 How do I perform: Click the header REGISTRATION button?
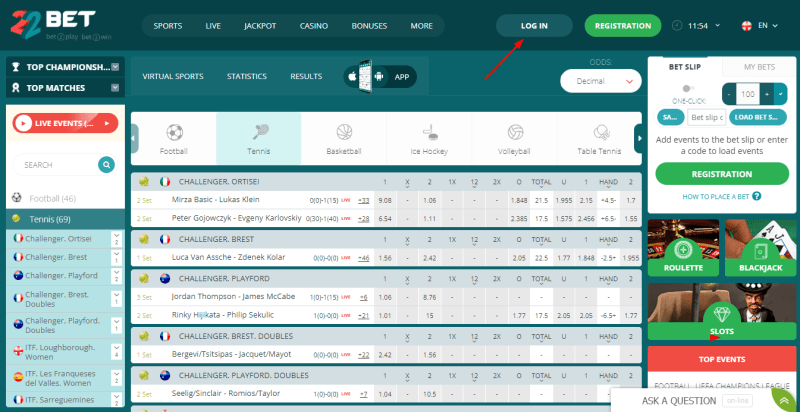coord(623,25)
